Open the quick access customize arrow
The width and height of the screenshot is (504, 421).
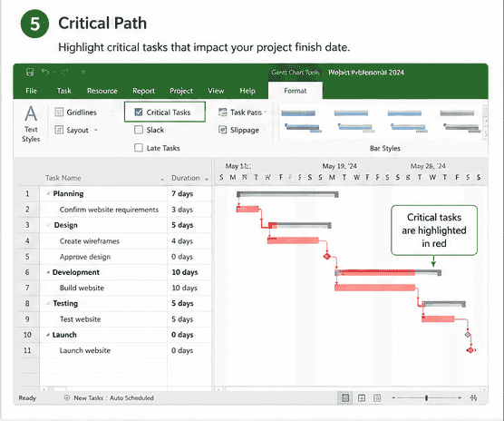point(83,72)
